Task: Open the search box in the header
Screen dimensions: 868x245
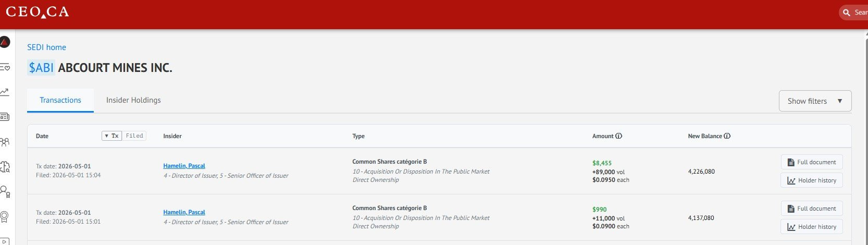Action: coord(854,12)
